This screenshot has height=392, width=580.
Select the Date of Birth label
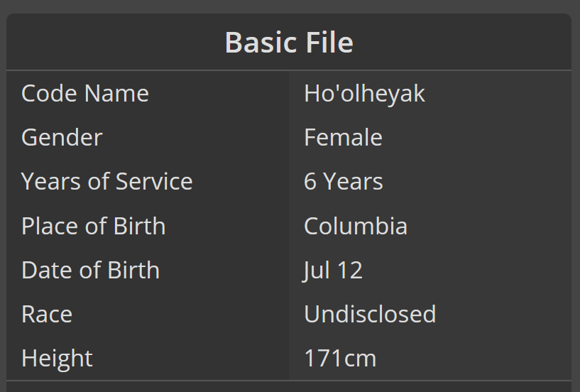tap(91, 270)
